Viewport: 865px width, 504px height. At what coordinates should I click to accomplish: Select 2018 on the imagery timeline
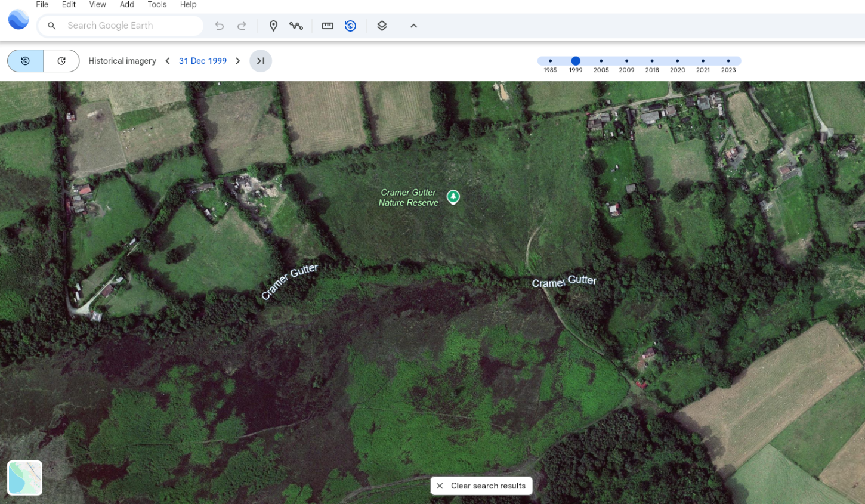tap(652, 61)
